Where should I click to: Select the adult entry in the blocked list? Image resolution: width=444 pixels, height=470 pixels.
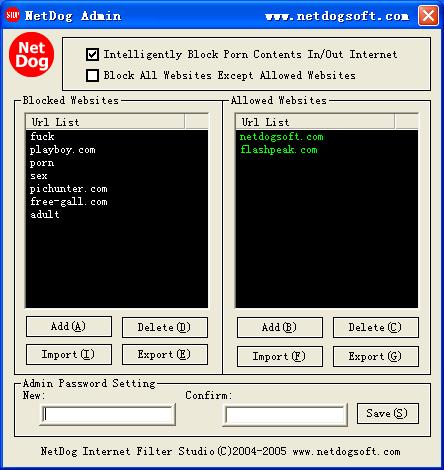click(x=45, y=214)
